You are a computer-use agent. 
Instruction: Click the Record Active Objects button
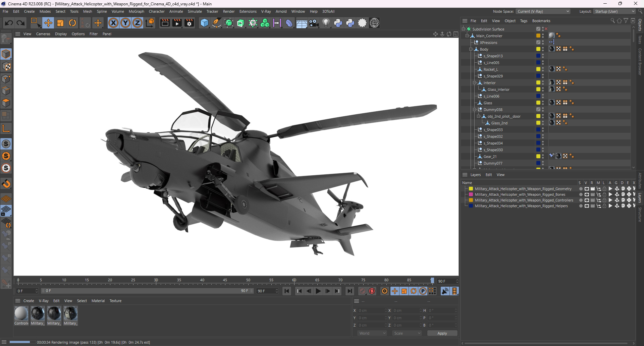pos(363,291)
